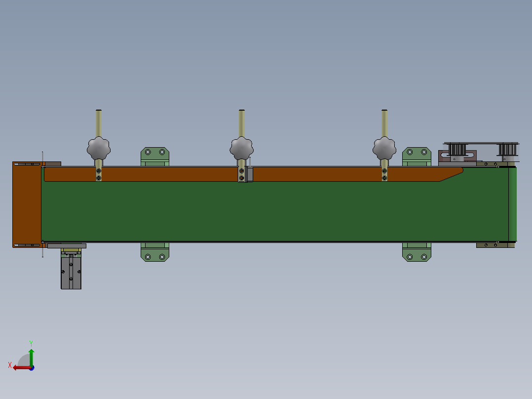This screenshot has height=399, width=532.
Task: Select the left black timing pulley
Action: 457,150
